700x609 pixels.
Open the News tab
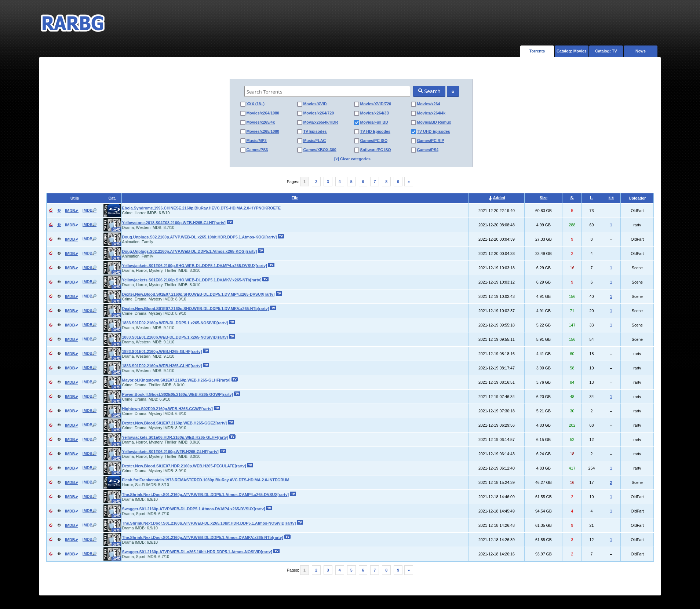click(641, 51)
